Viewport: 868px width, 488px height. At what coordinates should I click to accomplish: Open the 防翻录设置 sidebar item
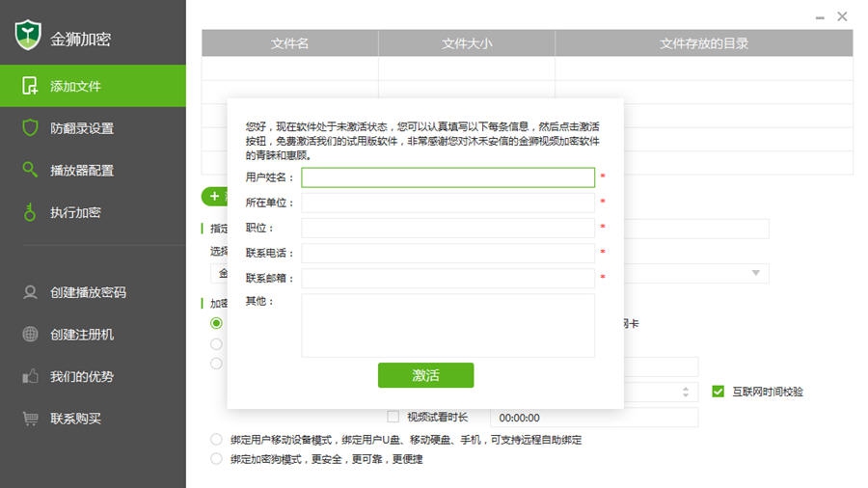pyautogui.click(x=93, y=128)
